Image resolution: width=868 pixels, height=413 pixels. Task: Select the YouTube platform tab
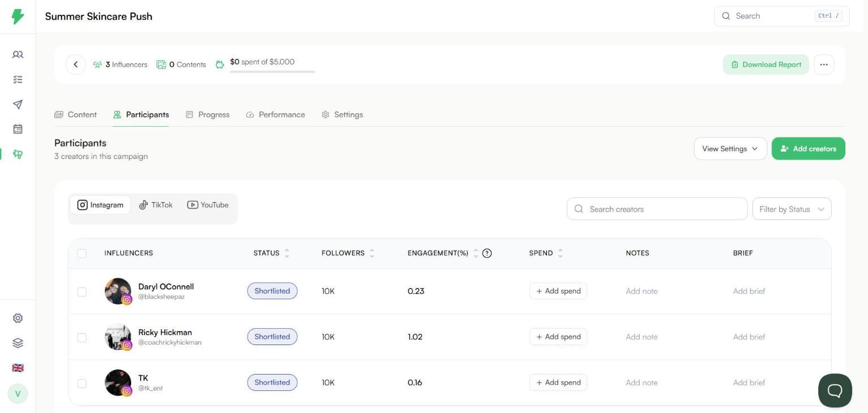click(208, 205)
